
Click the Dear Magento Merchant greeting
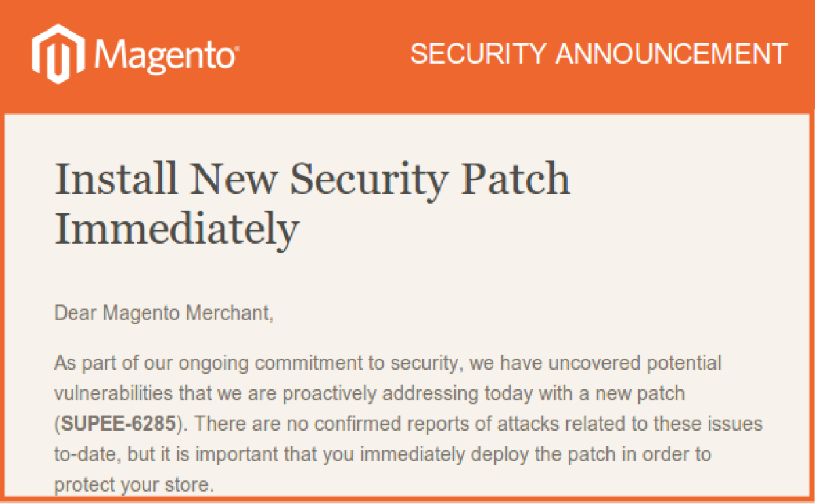pos(163,313)
